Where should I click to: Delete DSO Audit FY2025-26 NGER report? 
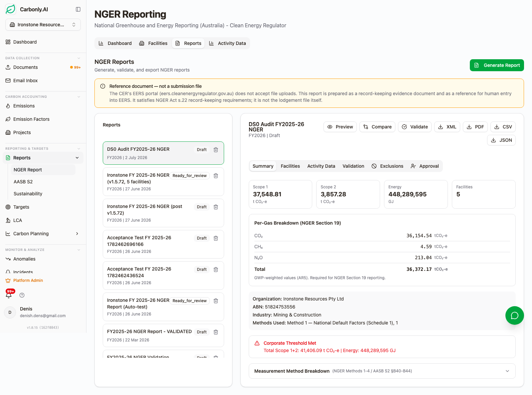(216, 150)
